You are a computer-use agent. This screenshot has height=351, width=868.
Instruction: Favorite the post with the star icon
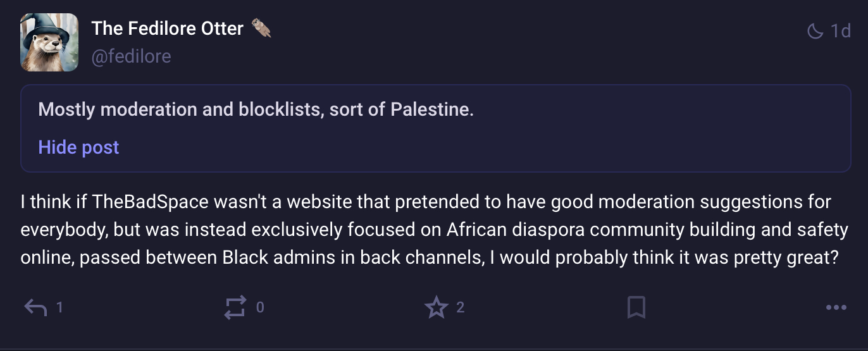(x=435, y=308)
